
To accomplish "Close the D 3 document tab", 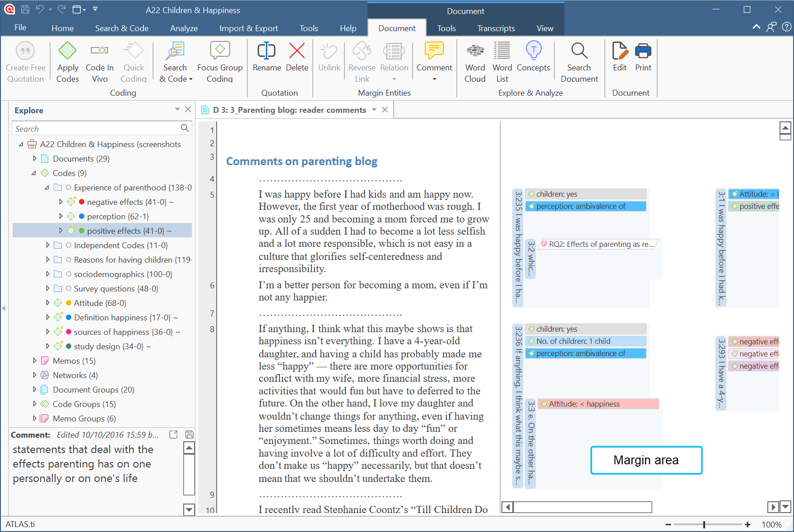I will pyautogui.click(x=385, y=110).
